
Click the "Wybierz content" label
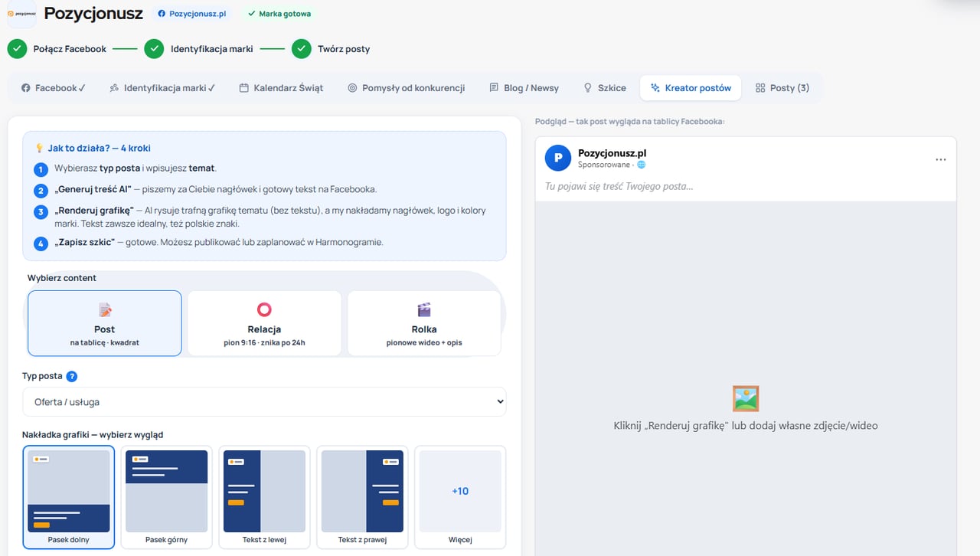point(62,278)
